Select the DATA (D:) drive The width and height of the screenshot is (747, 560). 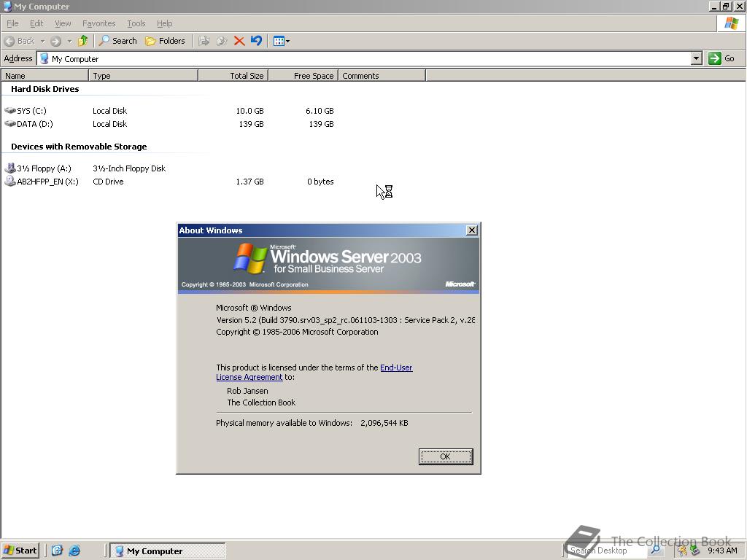point(28,124)
